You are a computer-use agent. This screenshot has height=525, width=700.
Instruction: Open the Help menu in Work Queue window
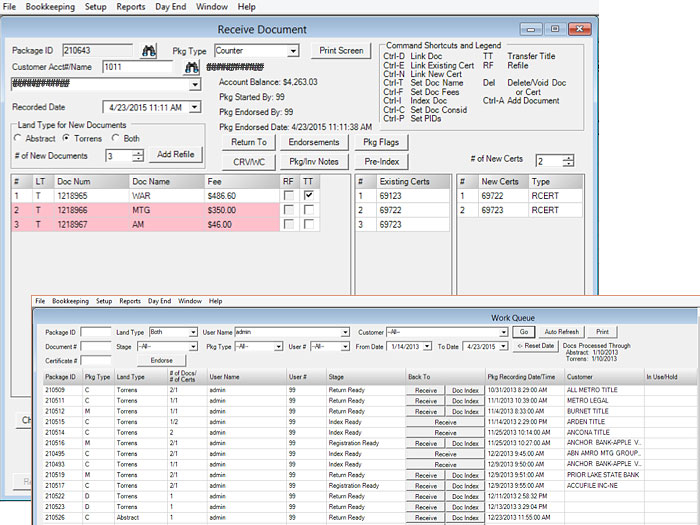(x=216, y=301)
